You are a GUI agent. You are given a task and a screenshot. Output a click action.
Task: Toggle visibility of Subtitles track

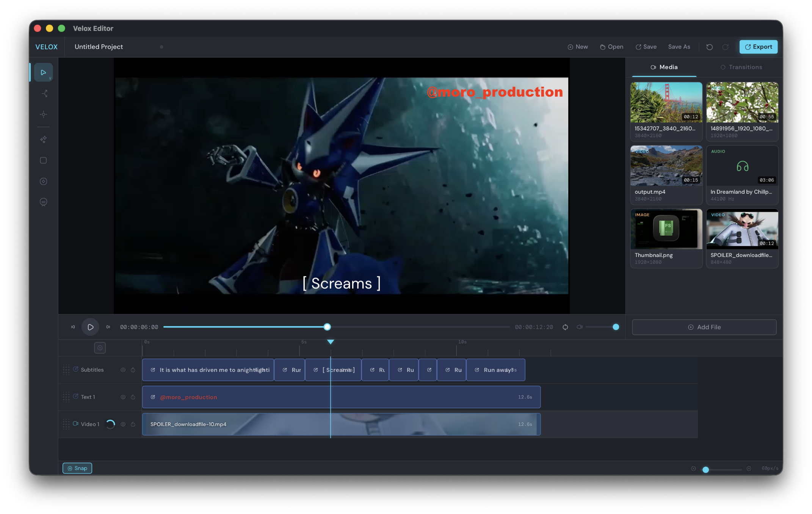coord(123,370)
